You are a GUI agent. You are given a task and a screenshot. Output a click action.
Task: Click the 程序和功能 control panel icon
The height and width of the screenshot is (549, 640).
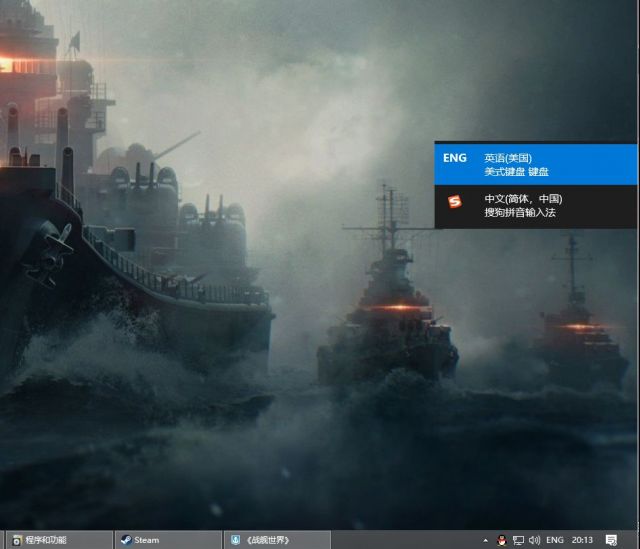pyautogui.click(x=16, y=540)
